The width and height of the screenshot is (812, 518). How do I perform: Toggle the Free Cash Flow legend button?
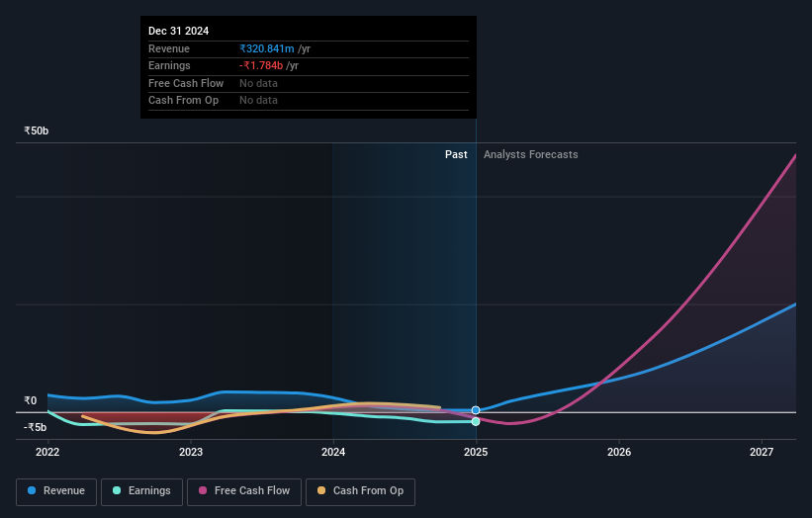coord(244,491)
